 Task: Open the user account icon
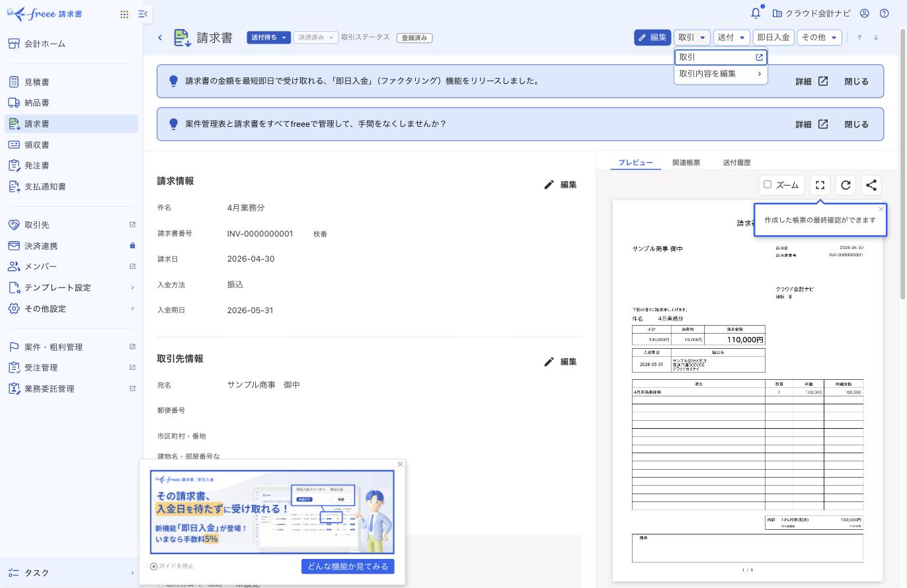tap(864, 13)
